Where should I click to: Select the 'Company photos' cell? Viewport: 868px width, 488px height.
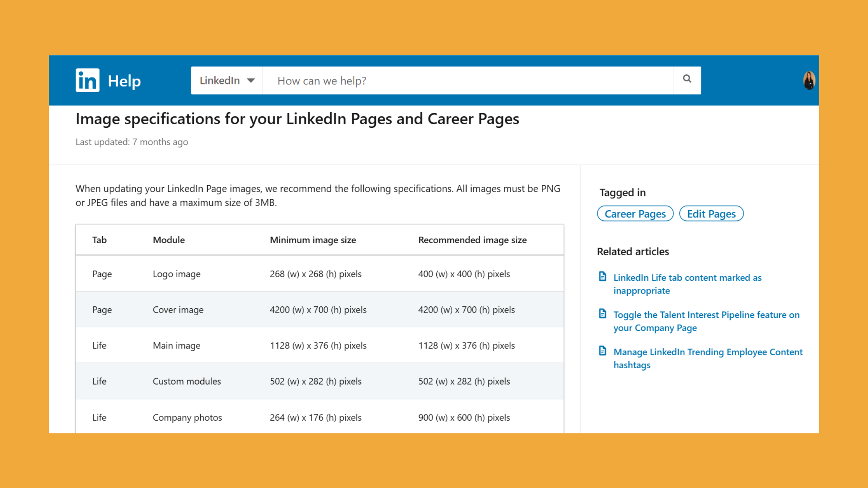(187, 418)
